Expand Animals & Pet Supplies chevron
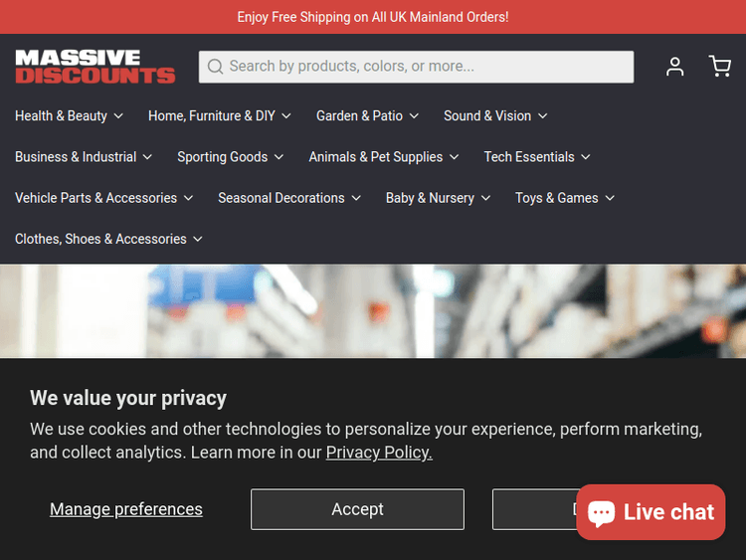 point(455,157)
